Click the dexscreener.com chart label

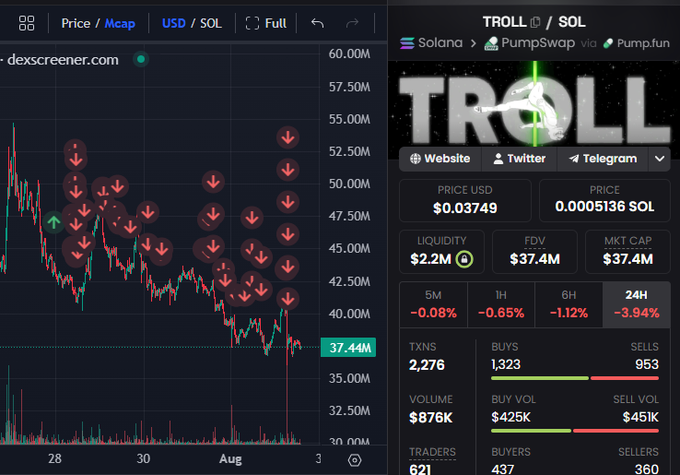pyautogui.click(x=63, y=59)
